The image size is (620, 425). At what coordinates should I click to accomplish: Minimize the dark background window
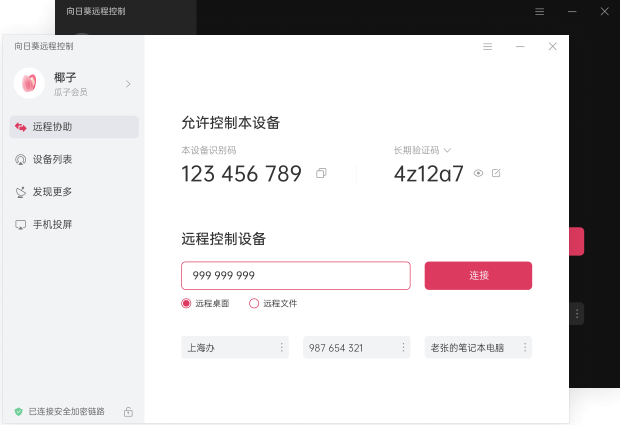point(572,11)
